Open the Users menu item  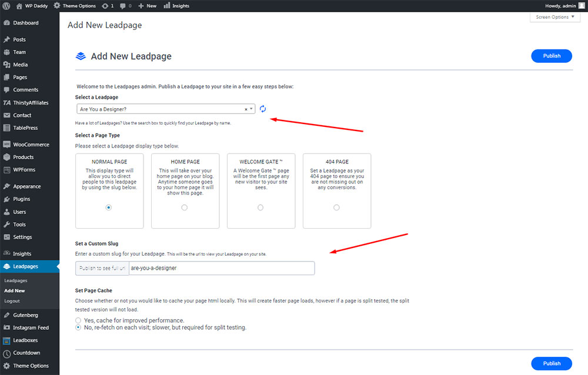coord(29,212)
